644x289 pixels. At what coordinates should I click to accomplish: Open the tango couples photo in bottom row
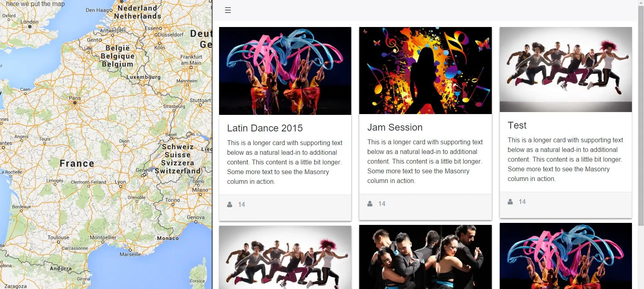425,257
